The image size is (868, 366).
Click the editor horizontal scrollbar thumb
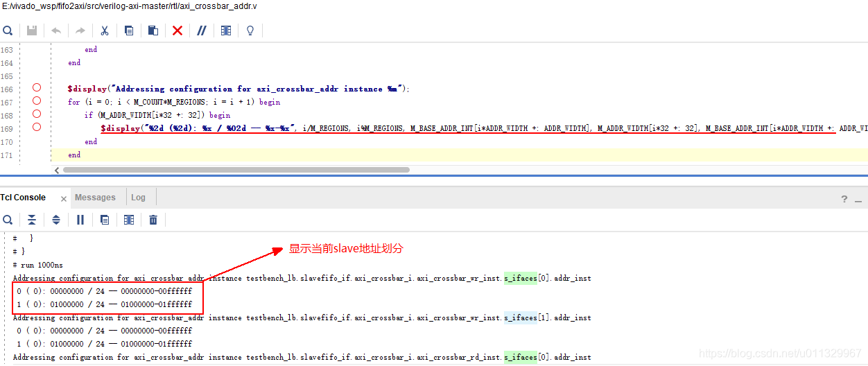coord(236,170)
